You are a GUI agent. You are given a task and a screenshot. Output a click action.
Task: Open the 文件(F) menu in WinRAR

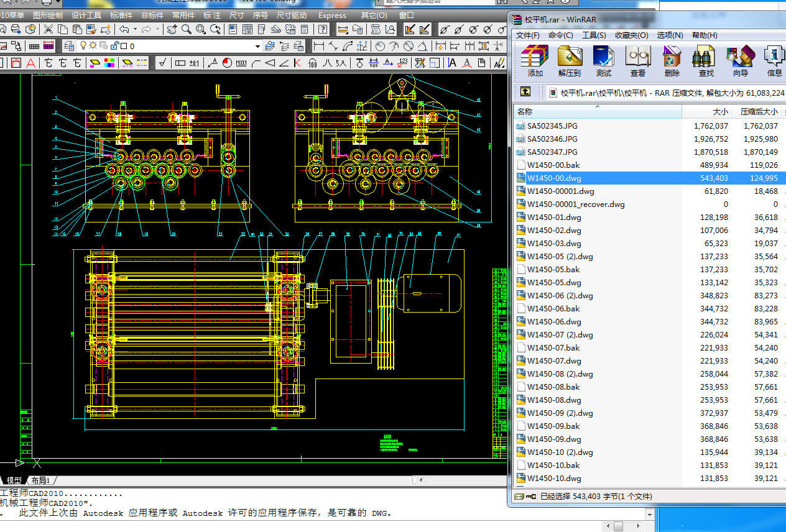pos(528,35)
